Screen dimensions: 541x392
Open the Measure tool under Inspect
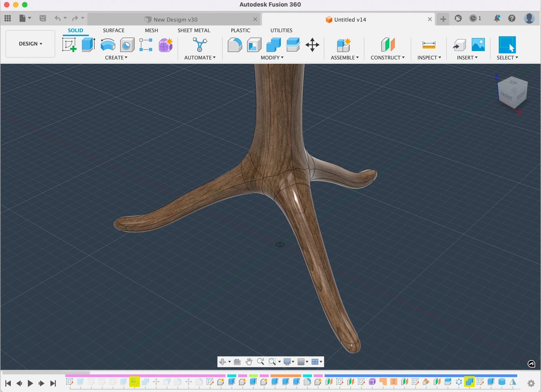(x=429, y=45)
